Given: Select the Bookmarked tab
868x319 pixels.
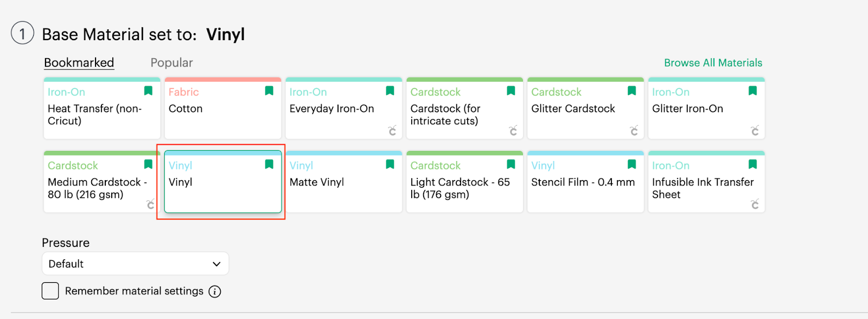Looking at the screenshot, I should [x=79, y=63].
